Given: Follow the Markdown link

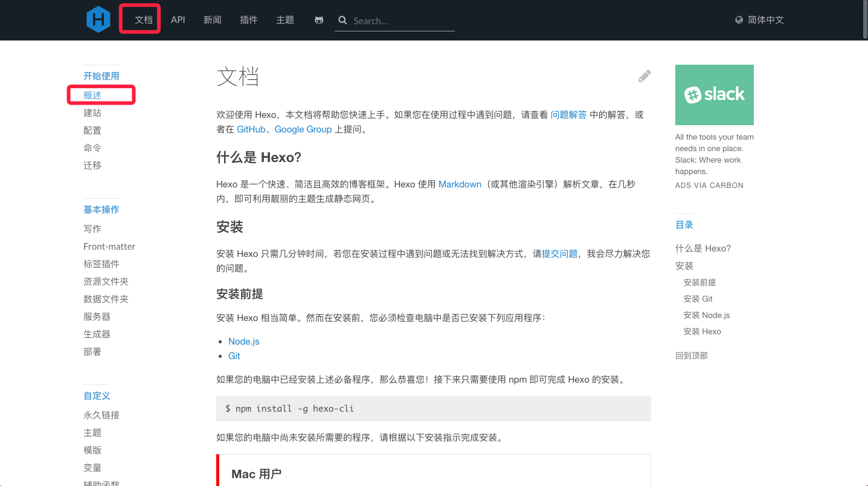Looking at the screenshot, I should pos(460,184).
